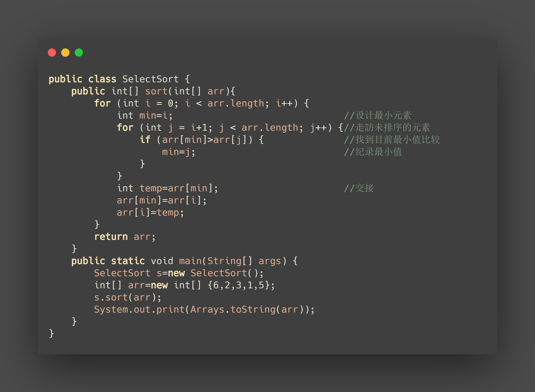Click the yellow minimize dot

(x=65, y=52)
